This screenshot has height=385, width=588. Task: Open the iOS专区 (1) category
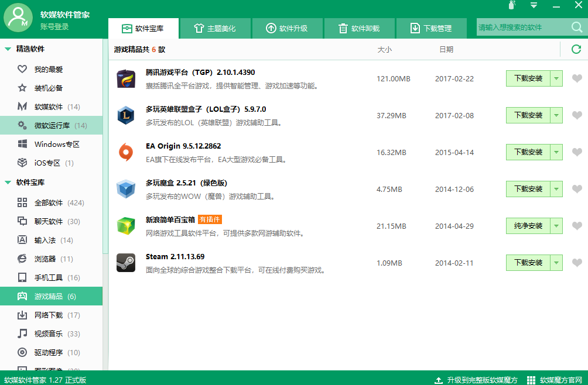click(52, 163)
